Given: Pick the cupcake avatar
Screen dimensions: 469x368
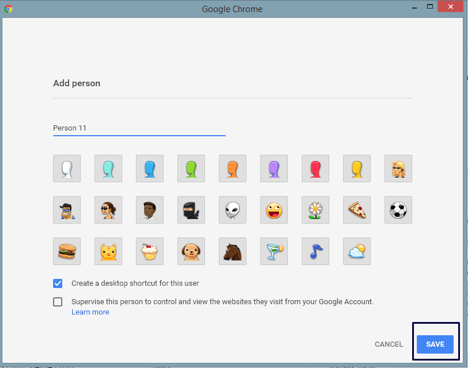Looking at the screenshot, I should pos(150,251).
